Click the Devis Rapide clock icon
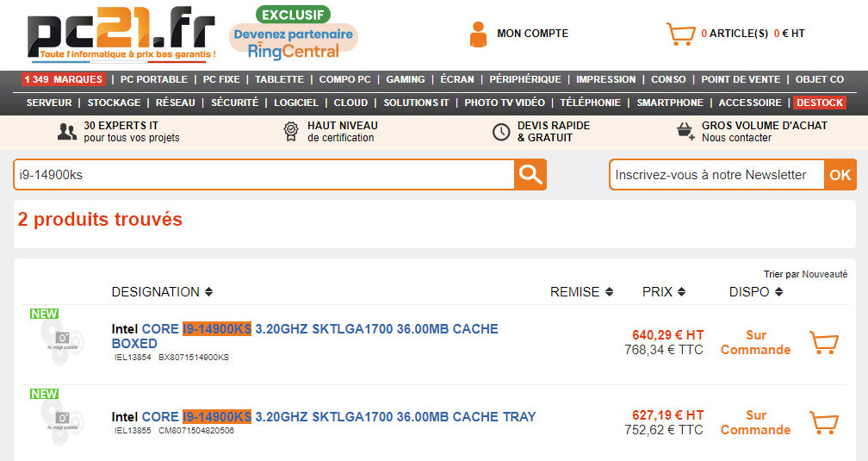Image resolution: width=868 pixels, height=461 pixels. click(x=501, y=132)
